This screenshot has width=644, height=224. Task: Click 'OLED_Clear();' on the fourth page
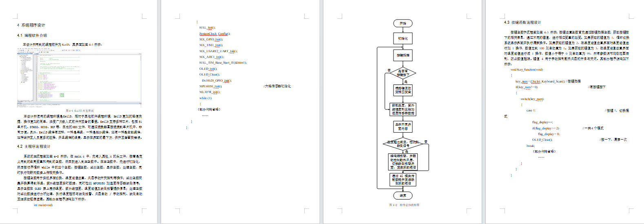542,140
